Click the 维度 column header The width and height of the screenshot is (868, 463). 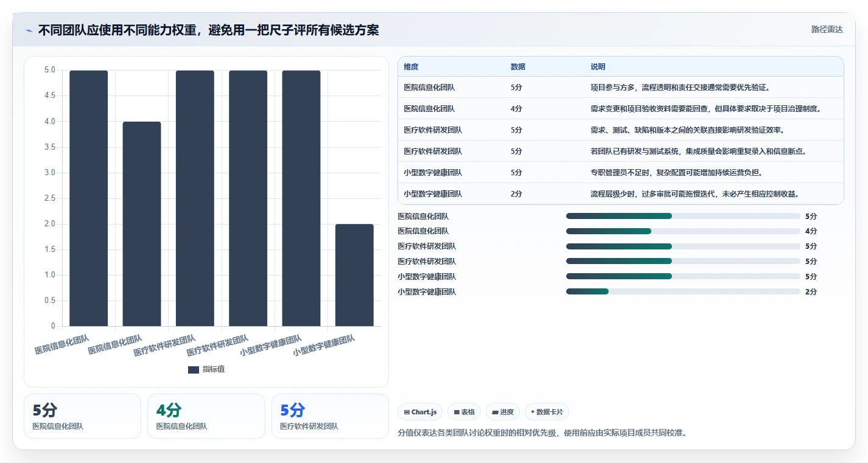(411, 67)
